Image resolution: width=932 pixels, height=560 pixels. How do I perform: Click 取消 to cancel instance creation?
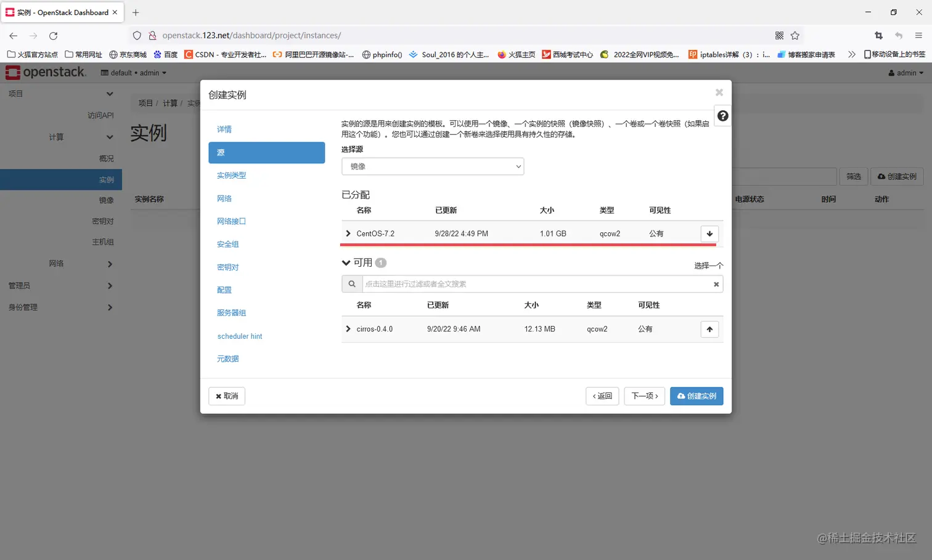tap(226, 396)
